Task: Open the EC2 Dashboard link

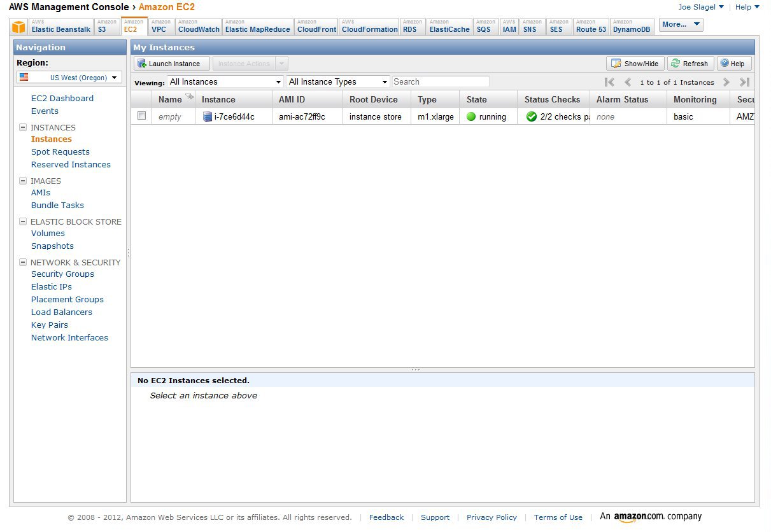Action: [62, 98]
